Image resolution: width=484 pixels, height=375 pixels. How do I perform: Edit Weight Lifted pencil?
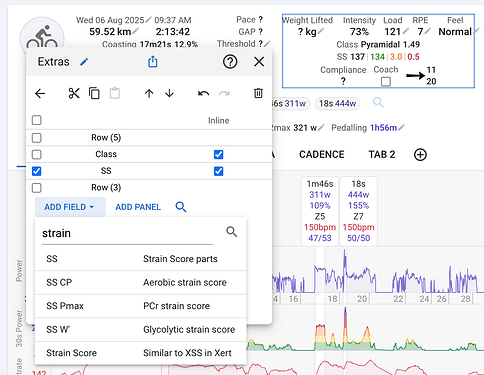click(321, 31)
